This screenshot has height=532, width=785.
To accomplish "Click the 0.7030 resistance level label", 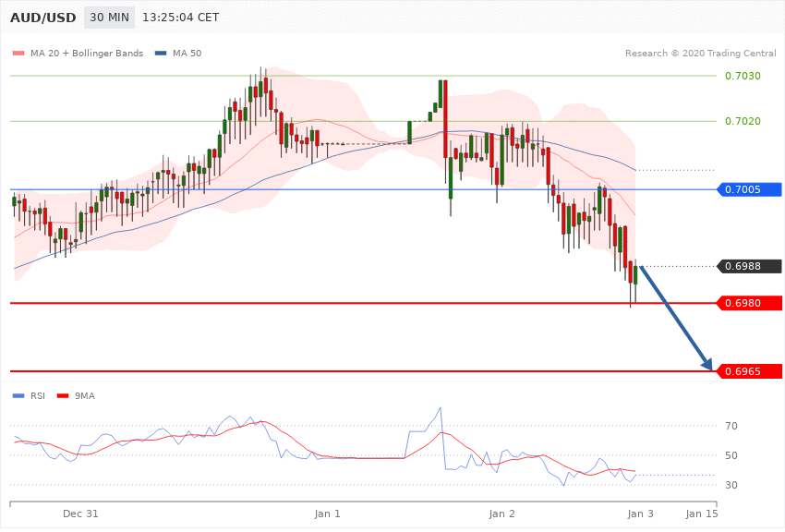I will 743,76.
